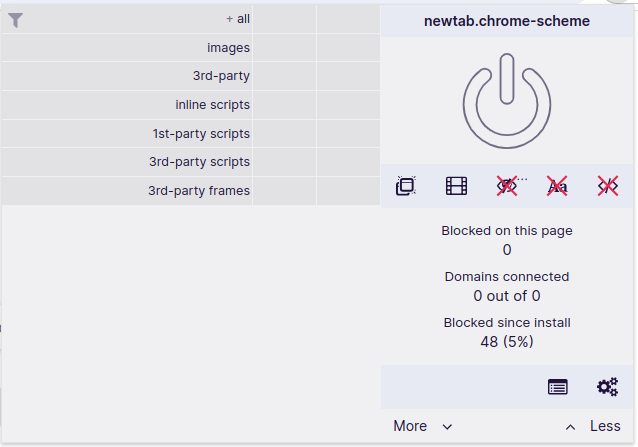The height and width of the screenshot is (447, 638).
Task: Click the newtab.chrome-scheme hostname header
Action: [x=508, y=21]
